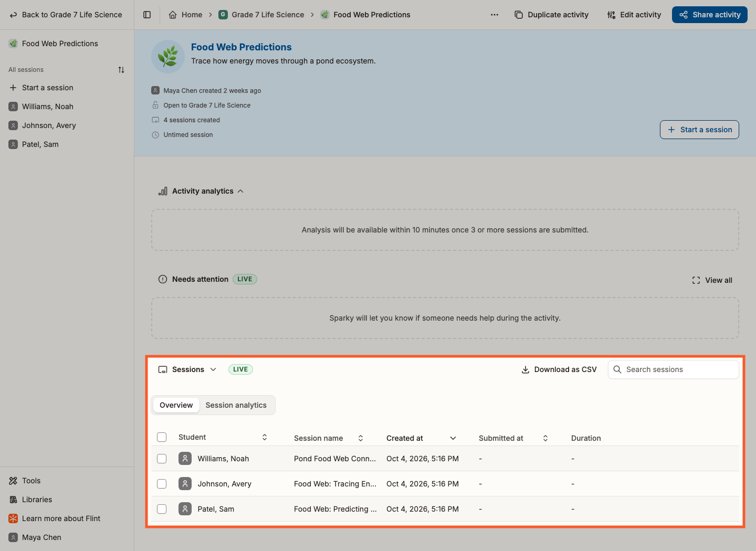Screen dimensions: 756x551
Task: Open Johnson, Avery session in sidebar
Action: click(x=67, y=125)
